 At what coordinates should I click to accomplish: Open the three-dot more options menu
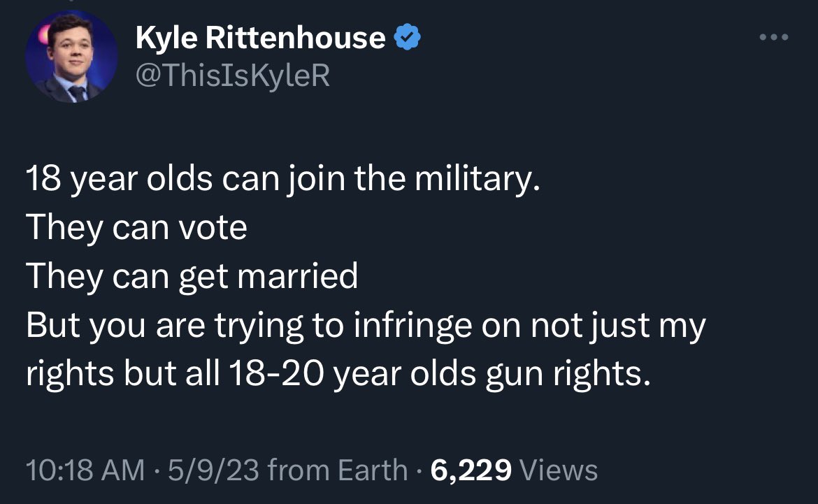(774, 37)
